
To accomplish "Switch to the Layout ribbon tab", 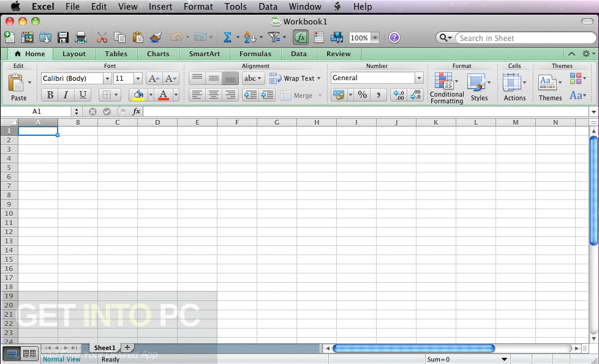I will point(73,54).
